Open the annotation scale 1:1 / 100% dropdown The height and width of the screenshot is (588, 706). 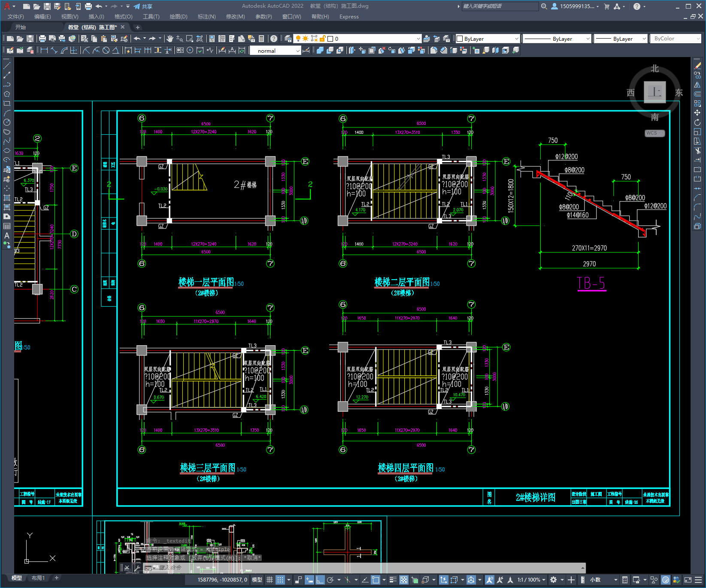pyautogui.click(x=531, y=580)
